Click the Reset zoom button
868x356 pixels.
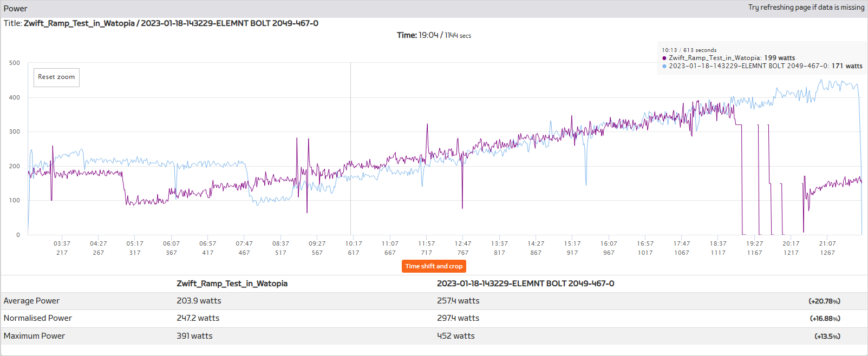(56, 77)
